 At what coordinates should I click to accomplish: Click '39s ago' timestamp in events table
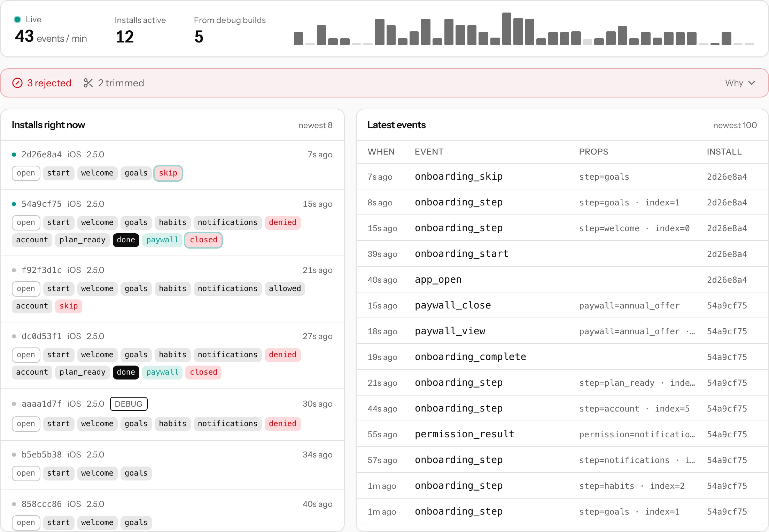[382, 254]
